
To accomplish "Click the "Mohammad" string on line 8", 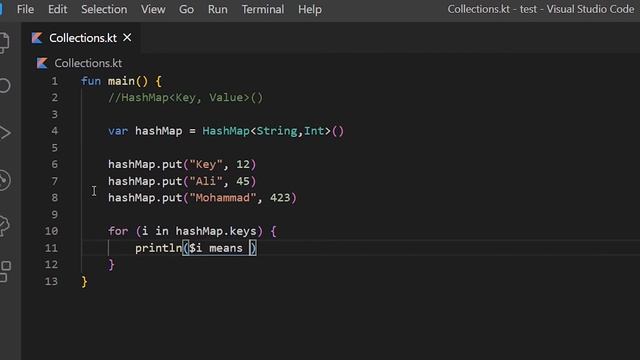I will tap(223, 198).
